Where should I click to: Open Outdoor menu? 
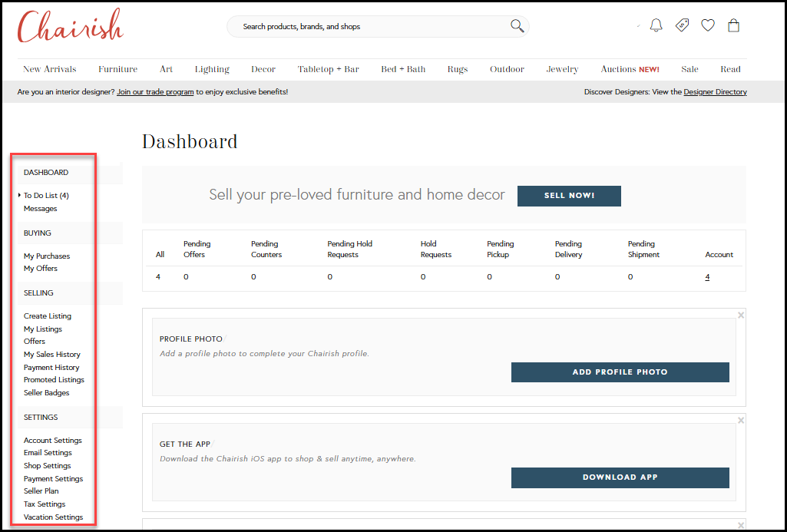tap(507, 69)
